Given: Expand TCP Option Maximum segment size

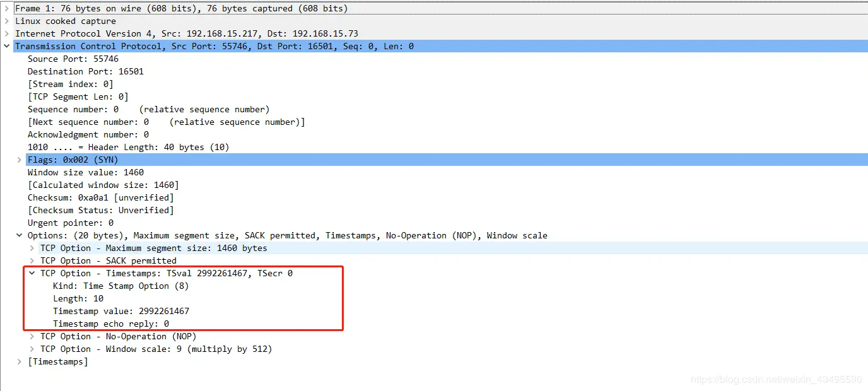Looking at the screenshot, I should point(32,248).
